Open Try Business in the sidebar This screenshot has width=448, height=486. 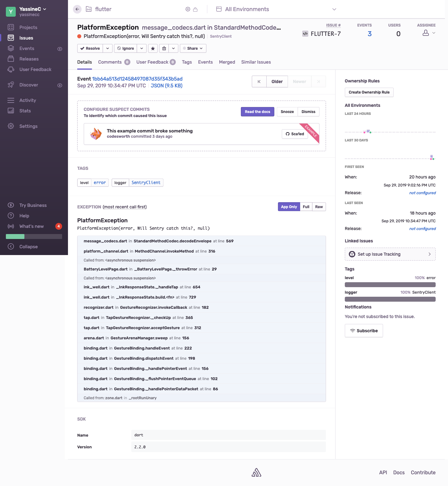(33, 205)
